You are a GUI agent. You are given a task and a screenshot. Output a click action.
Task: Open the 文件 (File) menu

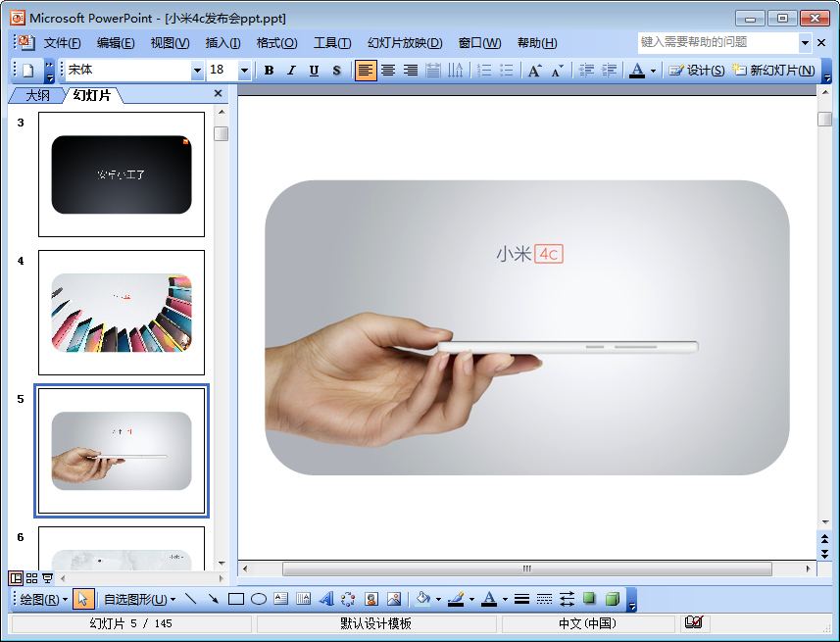tap(62, 43)
